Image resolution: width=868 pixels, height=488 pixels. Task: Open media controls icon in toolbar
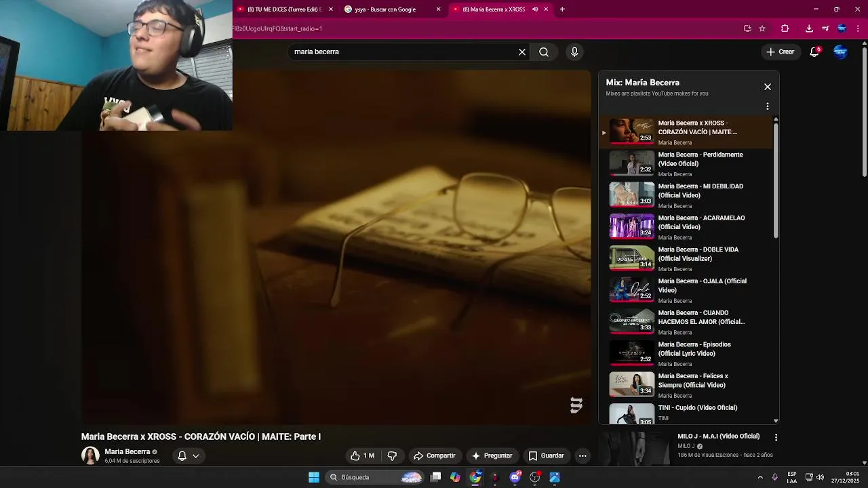pos(825,28)
